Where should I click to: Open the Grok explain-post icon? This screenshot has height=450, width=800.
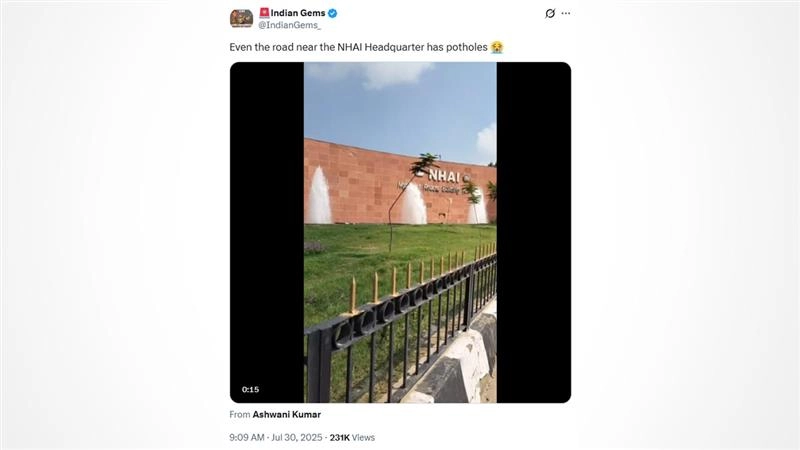tap(550, 13)
